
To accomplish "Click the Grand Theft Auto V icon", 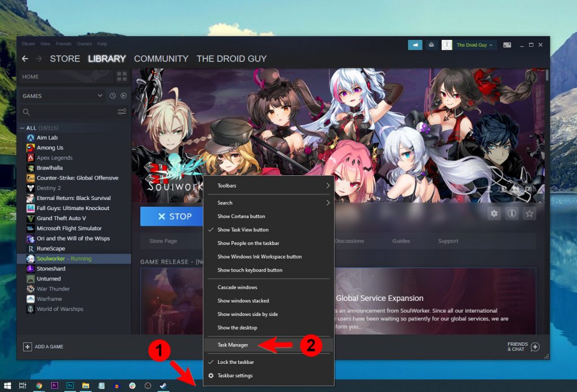I will pyautogui.click(x=30, y=218).
